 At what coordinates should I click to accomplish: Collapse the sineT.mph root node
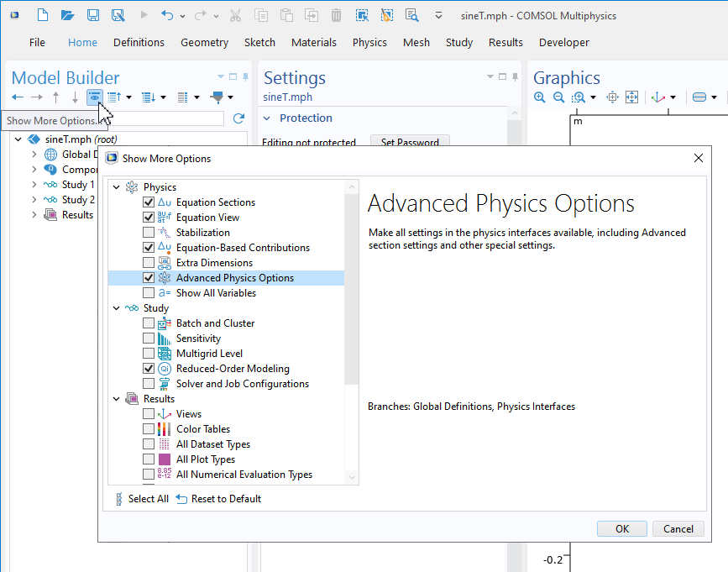(x=18, y=139)
